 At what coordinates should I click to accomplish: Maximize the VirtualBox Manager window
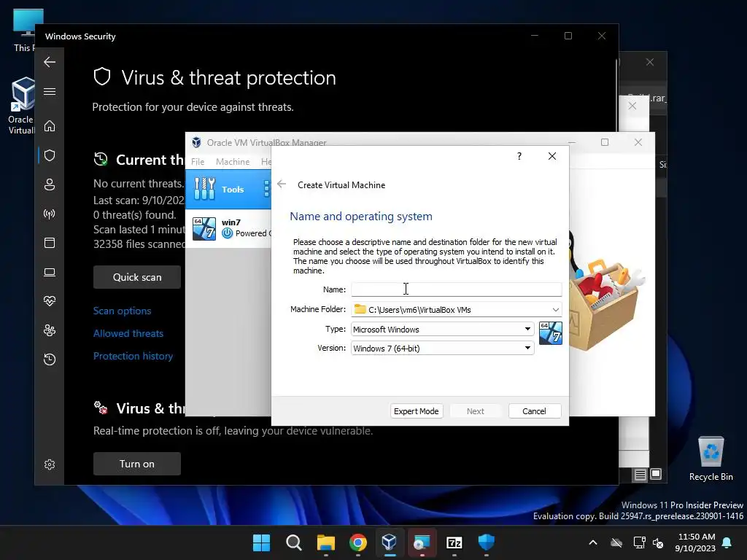point(605,142)
